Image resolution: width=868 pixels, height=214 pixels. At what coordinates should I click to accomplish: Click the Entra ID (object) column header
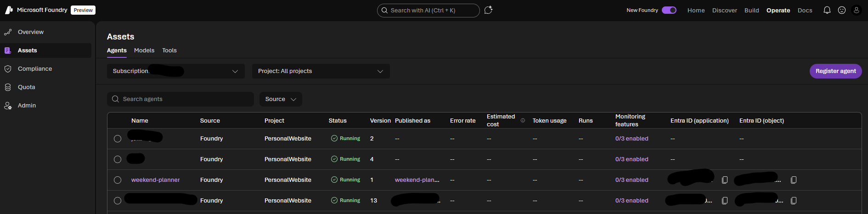(761, 121)
